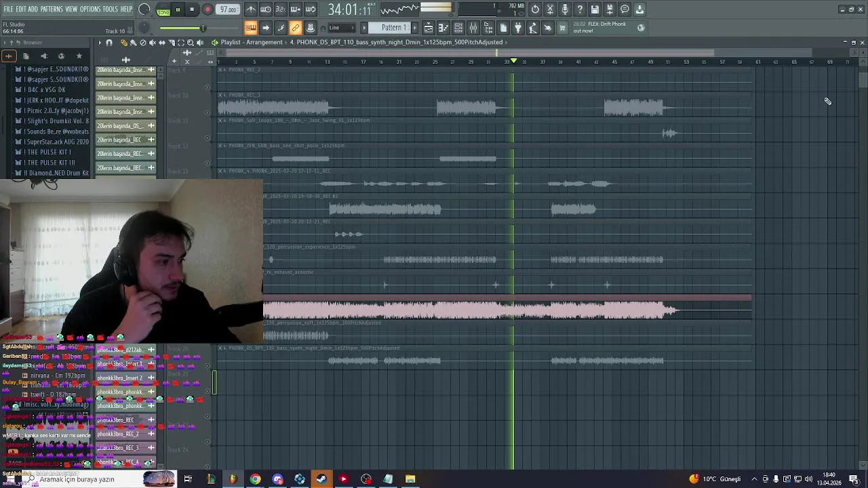This screenshot has width=868, height=488.
Task: Open the plugin picker icon
Action: pyautogui.click(x=518, y=28)
